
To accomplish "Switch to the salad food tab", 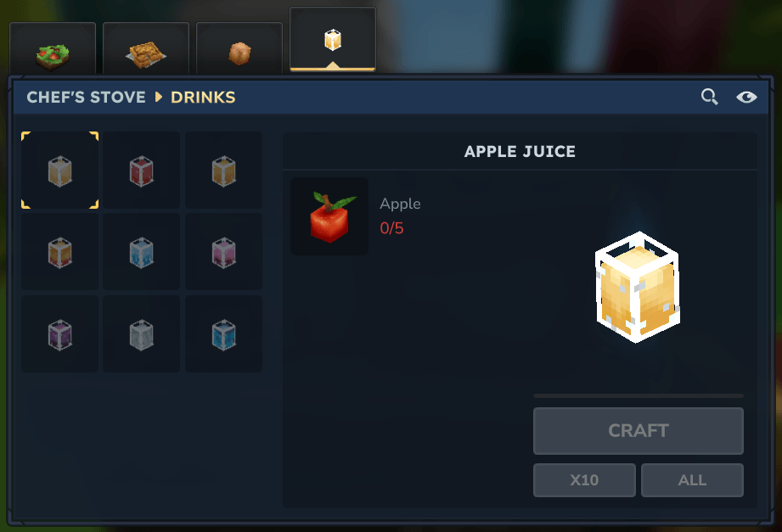I will click(x=53, y=49).
